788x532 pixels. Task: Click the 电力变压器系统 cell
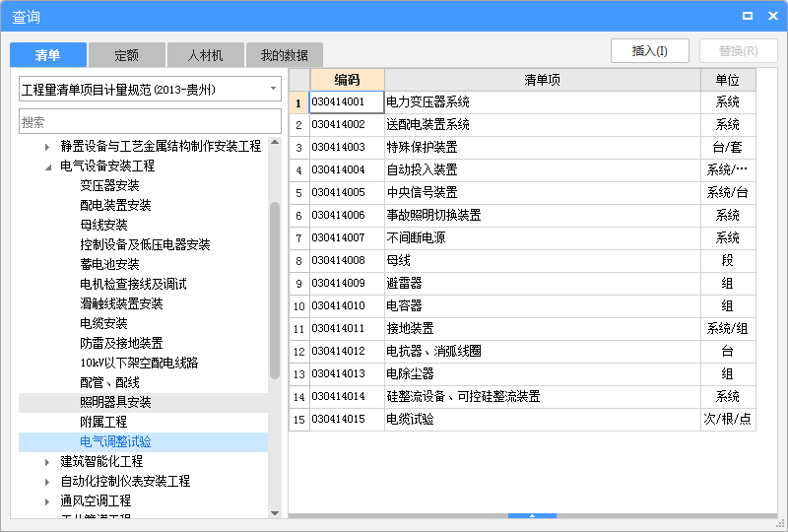coord(543,102)
